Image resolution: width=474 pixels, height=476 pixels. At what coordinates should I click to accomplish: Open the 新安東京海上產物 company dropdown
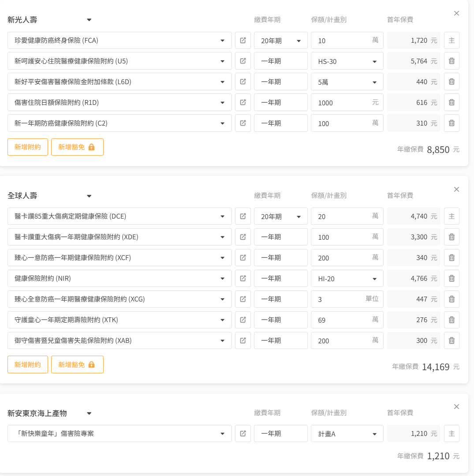click(49, 413)
